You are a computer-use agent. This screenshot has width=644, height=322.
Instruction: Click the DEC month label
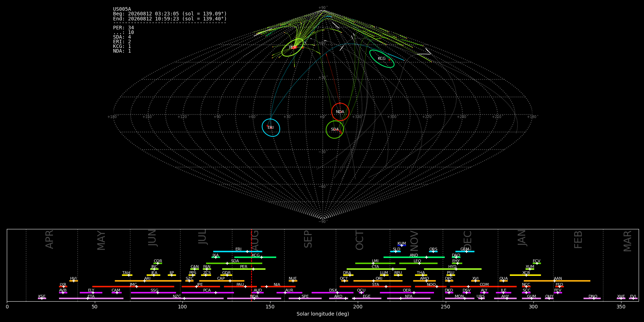(x=468, y=240)
